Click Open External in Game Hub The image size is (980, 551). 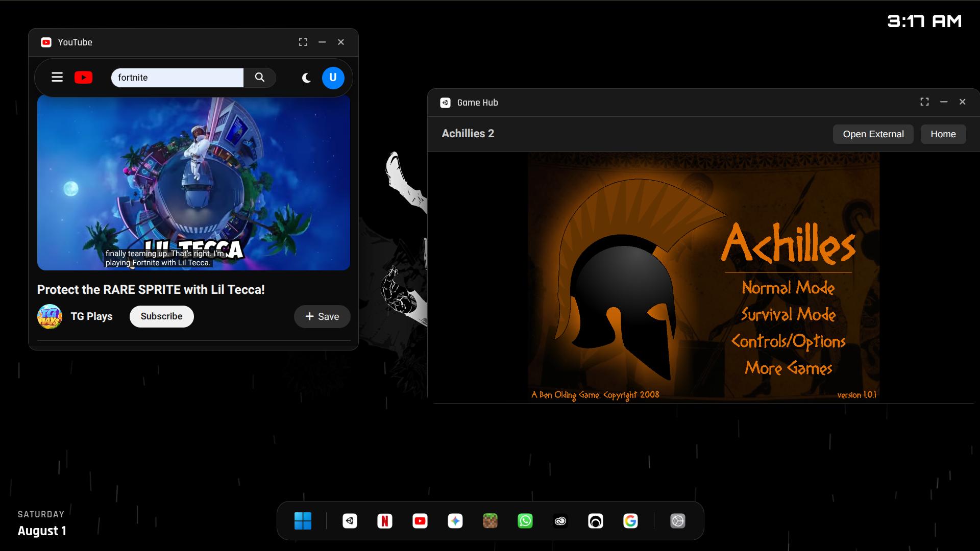(873, 134)
